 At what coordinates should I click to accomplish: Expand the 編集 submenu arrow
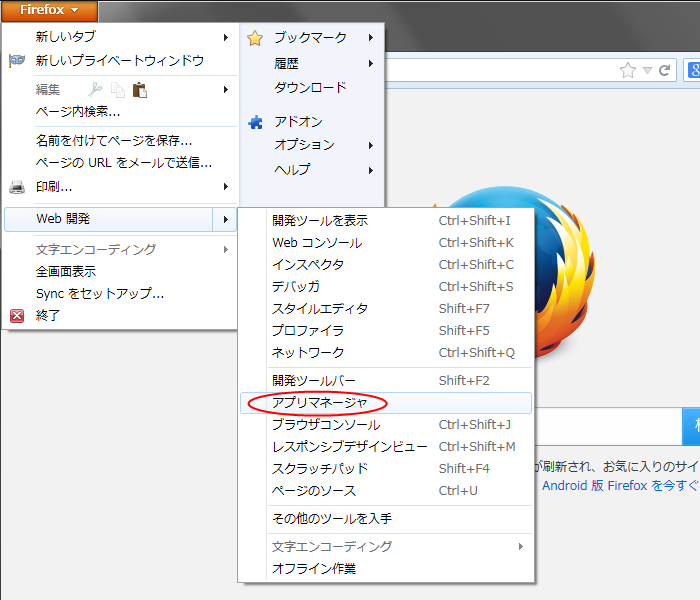(226, 90)
